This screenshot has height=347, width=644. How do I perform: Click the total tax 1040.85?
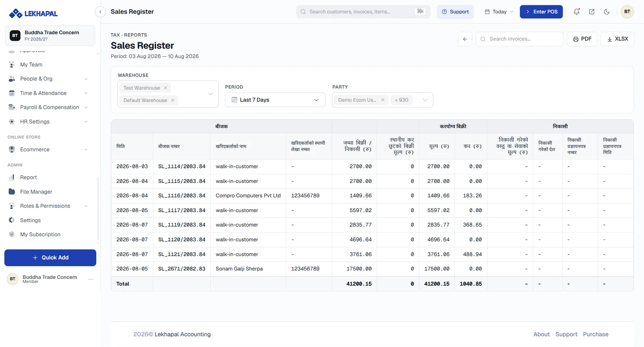tap(471, 284)
